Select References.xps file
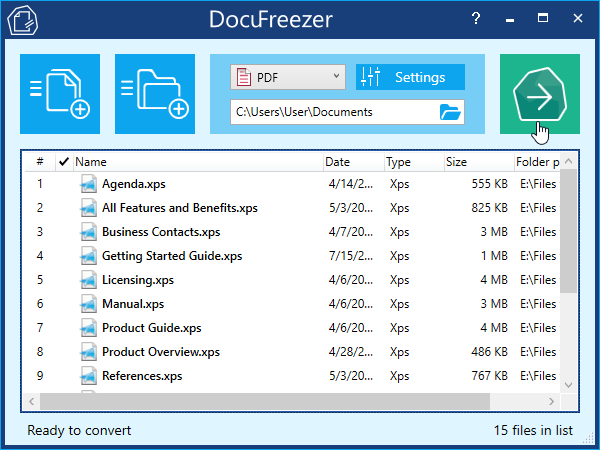 (x=142, y=376)
